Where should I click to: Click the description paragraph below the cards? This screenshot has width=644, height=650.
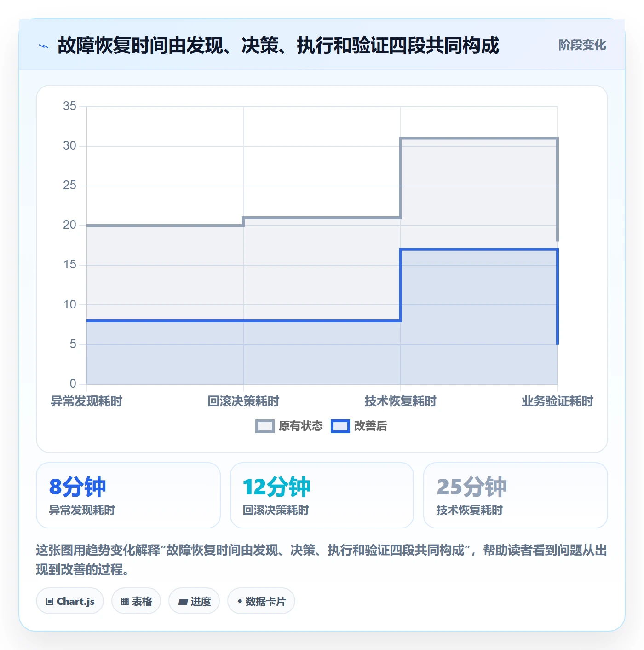(322, 560)
